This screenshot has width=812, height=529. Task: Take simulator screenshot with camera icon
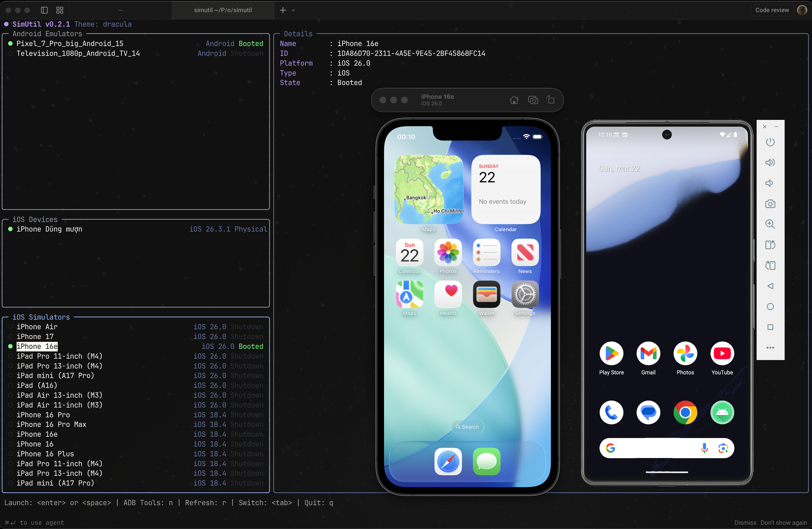(x=533, y=100)
